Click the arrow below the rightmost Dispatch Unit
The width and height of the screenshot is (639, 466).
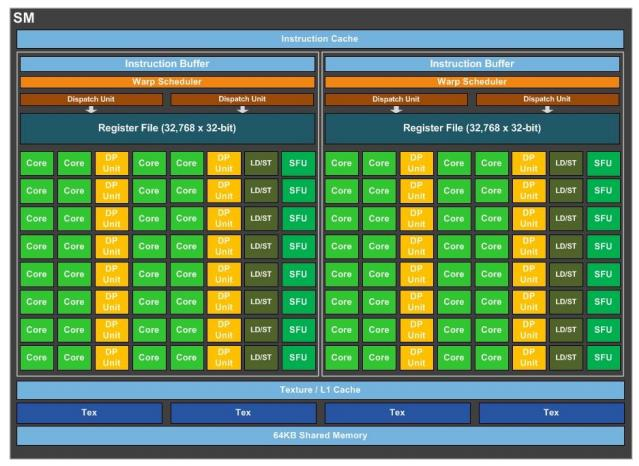[x=547, y=109]
